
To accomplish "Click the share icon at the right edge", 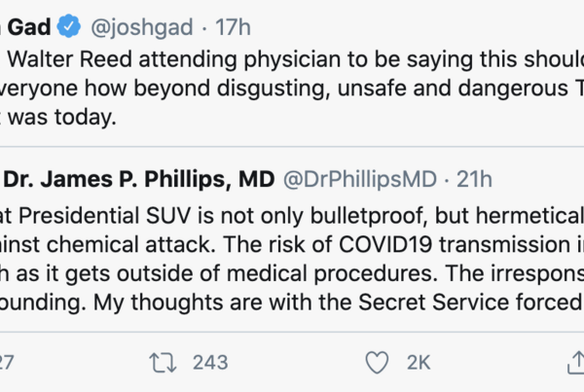I will click(574, 362).
